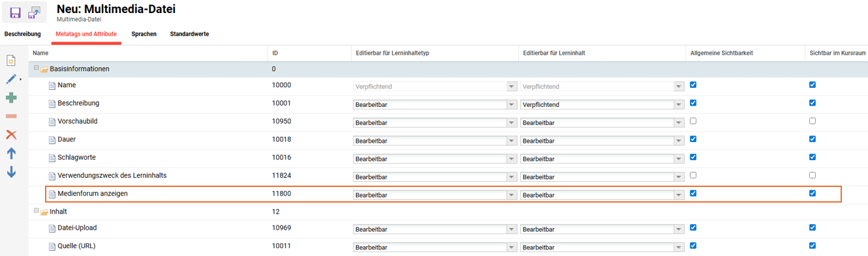Click ID value 11824
The image size is (868, 256).
coord(281,176)
